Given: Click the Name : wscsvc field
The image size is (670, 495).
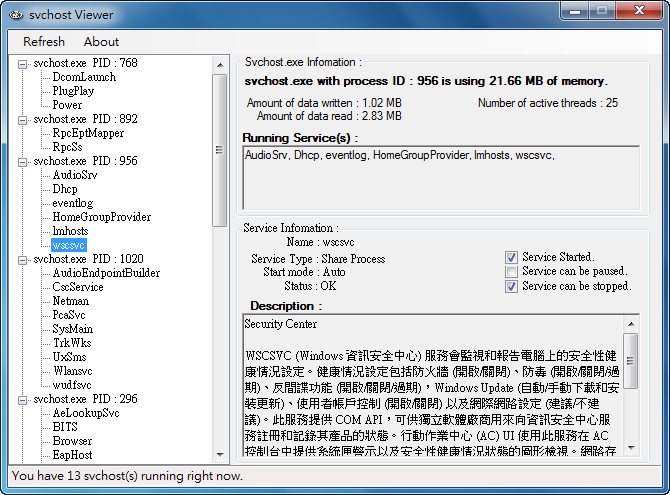Looking at the screenshot, I should click(320, 242).
